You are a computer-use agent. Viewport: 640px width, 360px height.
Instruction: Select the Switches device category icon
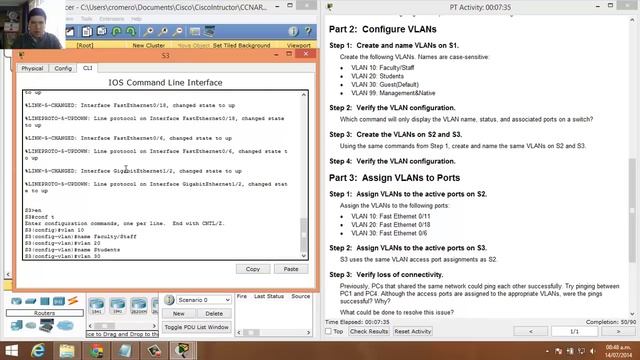(x=31, y=301)
